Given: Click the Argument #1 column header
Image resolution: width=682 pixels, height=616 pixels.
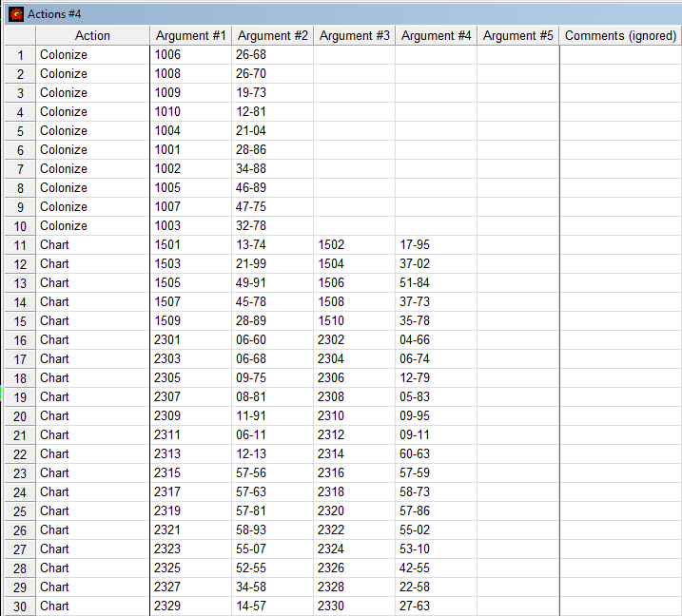Looking at the screenshot, I should (x=190, y=35).
